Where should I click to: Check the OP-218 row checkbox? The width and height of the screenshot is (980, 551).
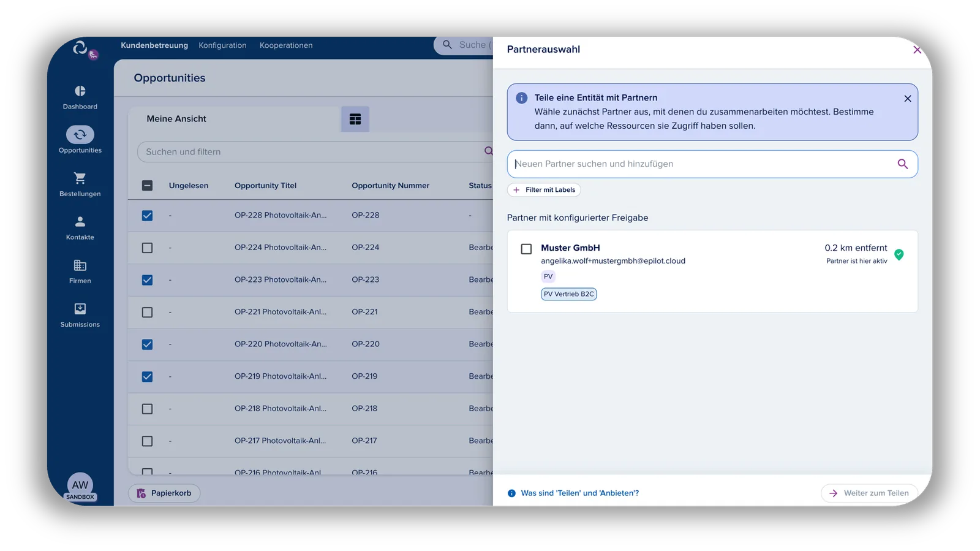click(147, 409)
